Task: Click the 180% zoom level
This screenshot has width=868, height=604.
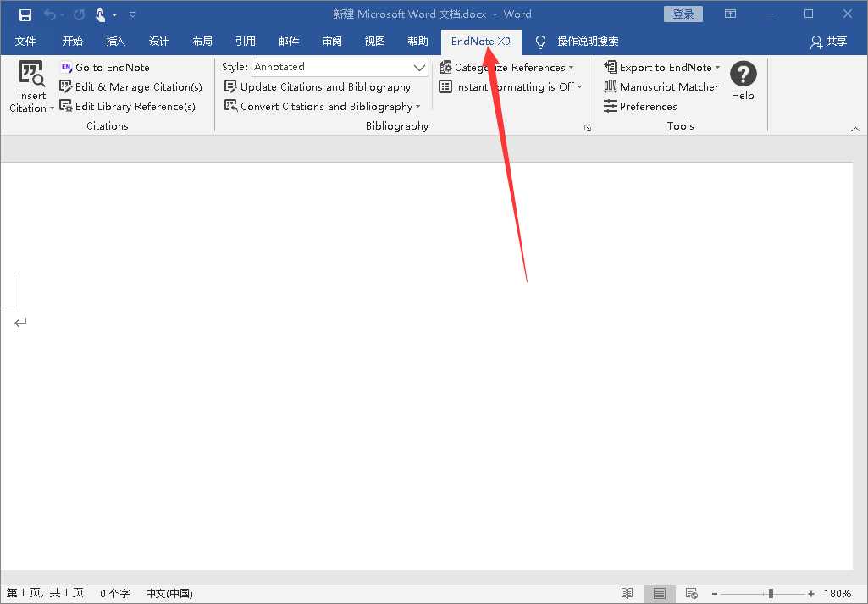Action: tap(837, 594)
